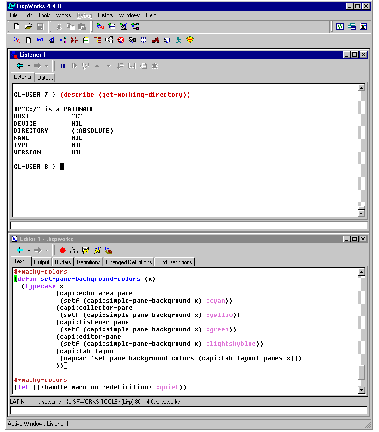Click the VERSION row in Listener output
The image size is (379, 432).
[x=47, y=152]
